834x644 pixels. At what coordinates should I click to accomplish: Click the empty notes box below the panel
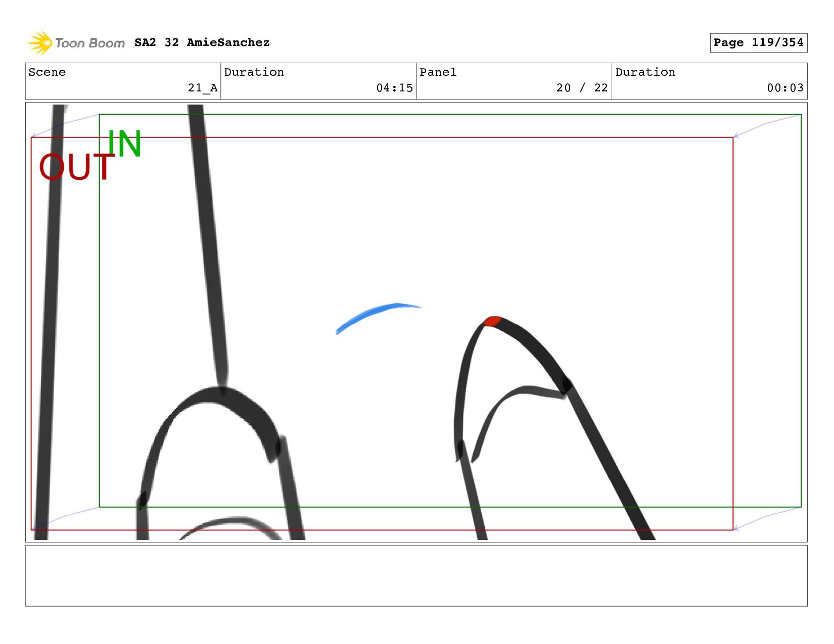(416, 575)
